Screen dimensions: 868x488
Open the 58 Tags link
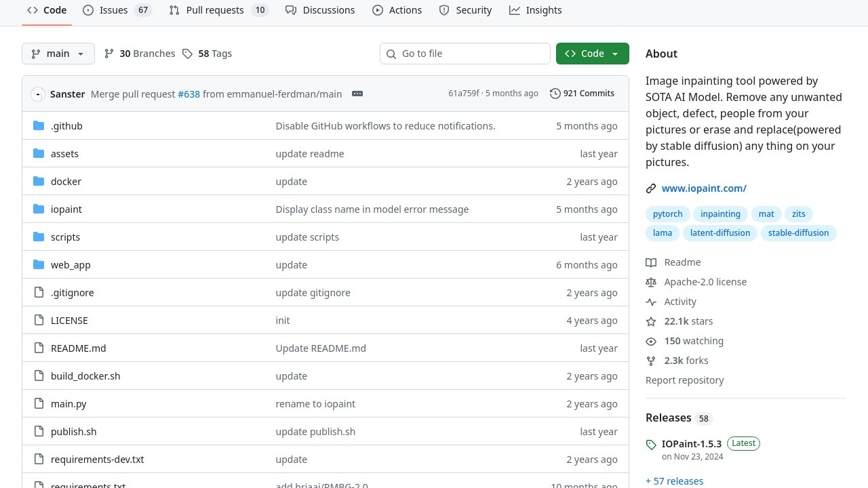pyautogui.click(x=208, y=54)
